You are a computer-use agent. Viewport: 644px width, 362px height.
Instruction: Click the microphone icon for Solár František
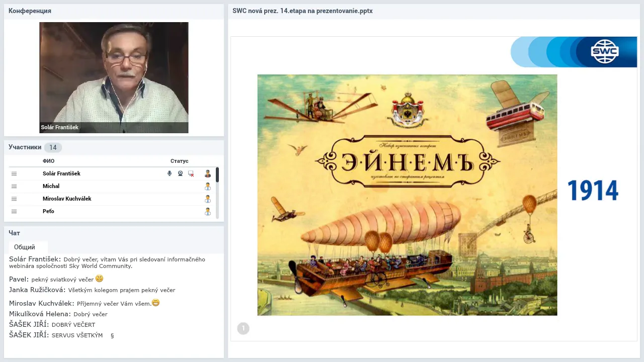170,173
